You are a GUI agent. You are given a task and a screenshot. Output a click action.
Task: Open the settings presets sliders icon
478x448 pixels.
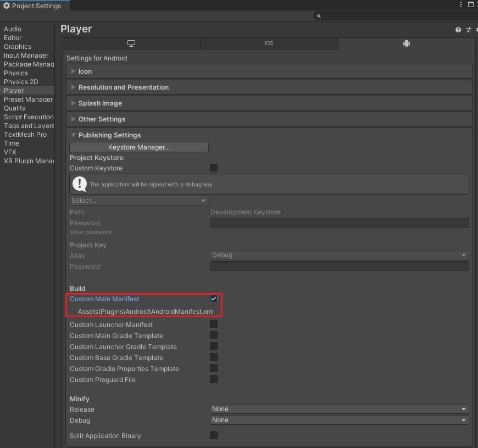(468, 30)
